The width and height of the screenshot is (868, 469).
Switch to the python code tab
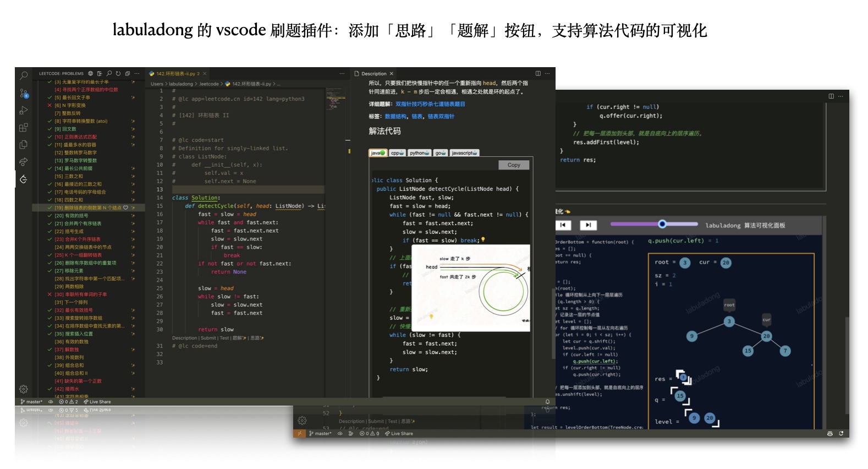(x=419, y=153)
